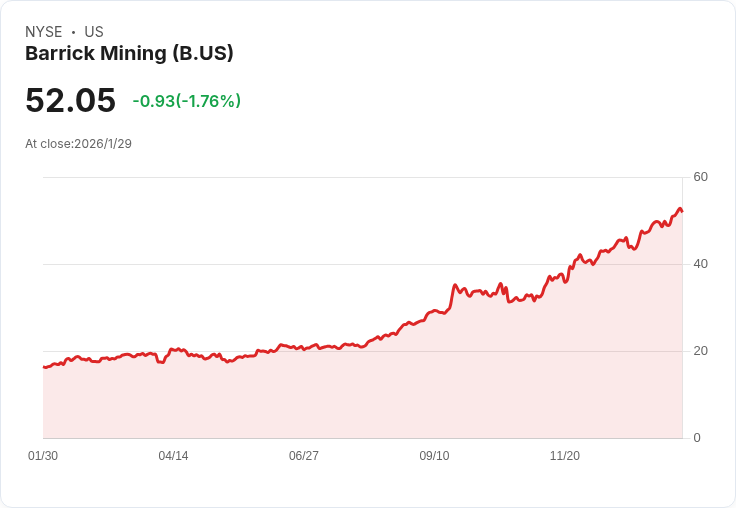
Task: Click the 04/14 date axis label
Action: click(x=173, y=456)
